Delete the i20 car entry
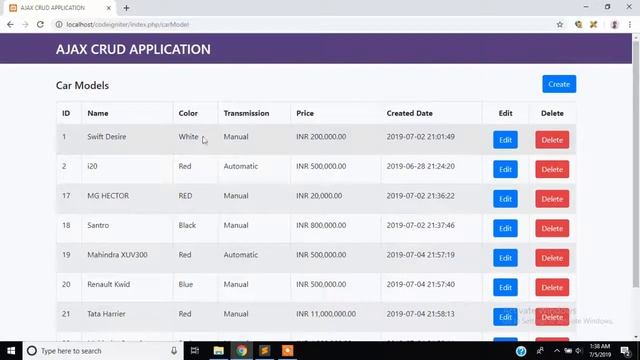This screenshot has height=360, width=640. tap(552, 169)
